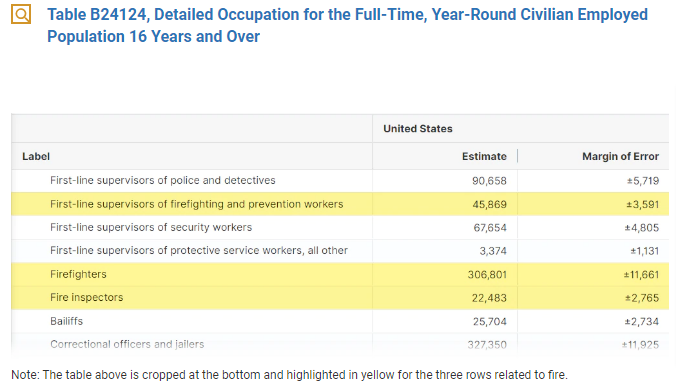The image size is (676, 385).
Task: Click the Estimate column header
Action: point(484,157)
